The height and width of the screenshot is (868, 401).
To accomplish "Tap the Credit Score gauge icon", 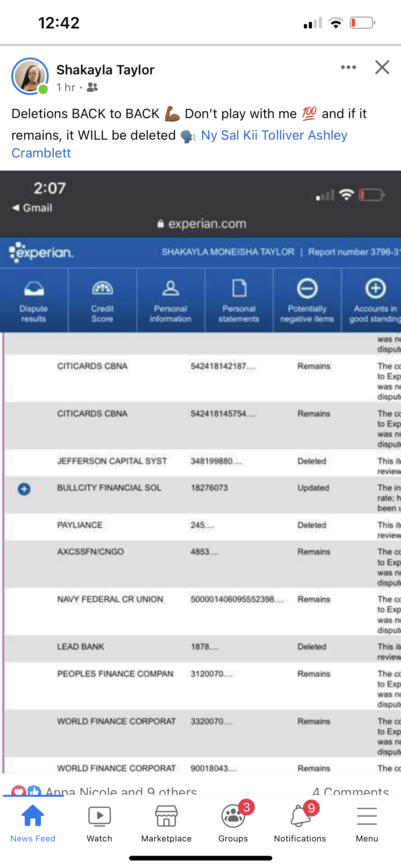I will coord(102,289).
